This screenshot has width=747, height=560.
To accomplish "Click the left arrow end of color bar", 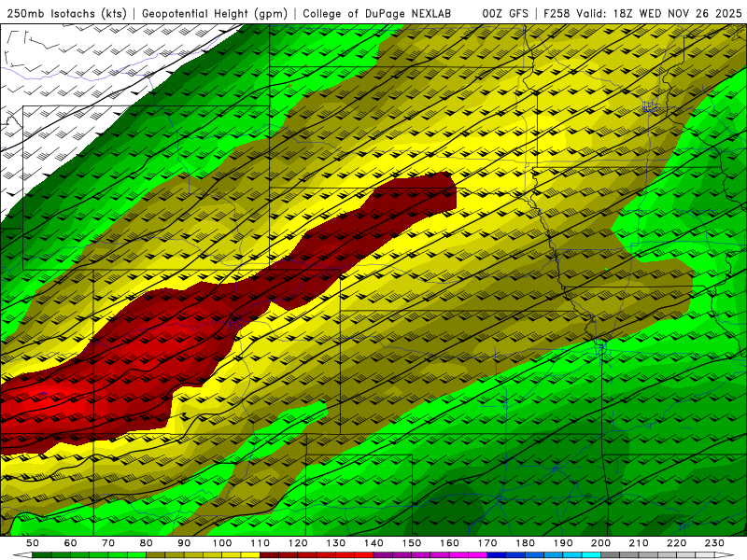I will click(x=22, y=554).
